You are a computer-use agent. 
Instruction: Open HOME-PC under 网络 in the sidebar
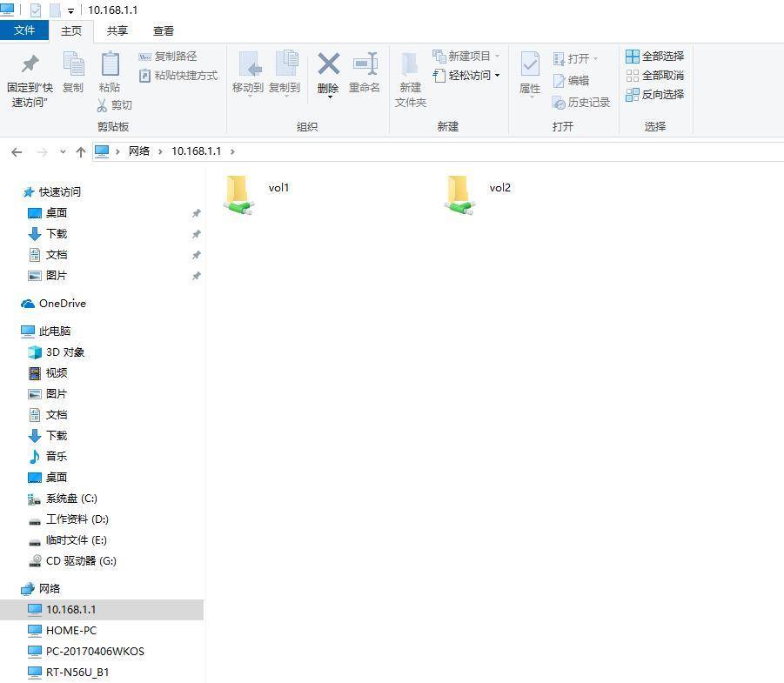[x=73, y=630]
